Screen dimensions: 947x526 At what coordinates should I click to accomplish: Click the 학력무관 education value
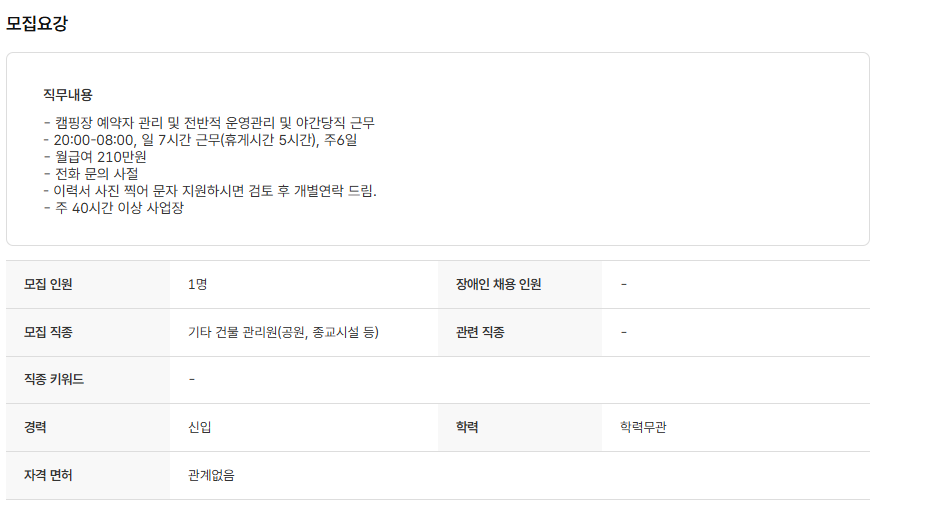coord(643,427)
